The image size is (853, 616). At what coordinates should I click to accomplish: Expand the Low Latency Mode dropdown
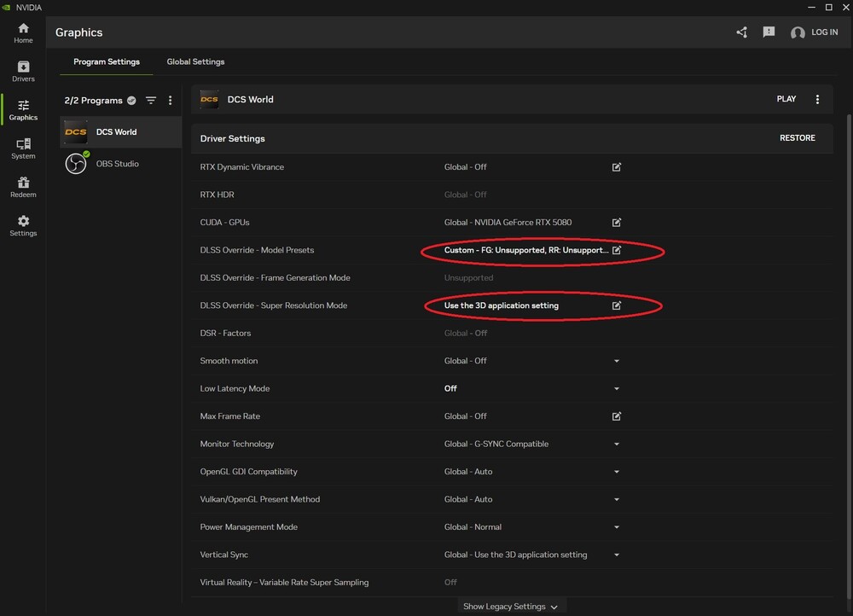pyautogui.click(x=617, y=389)
